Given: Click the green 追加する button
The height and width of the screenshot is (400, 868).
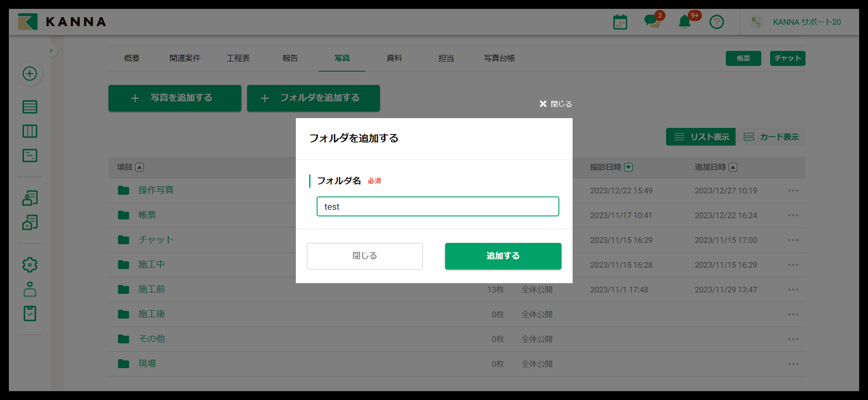Looking at the screenshot, I should tap(503, 256).
